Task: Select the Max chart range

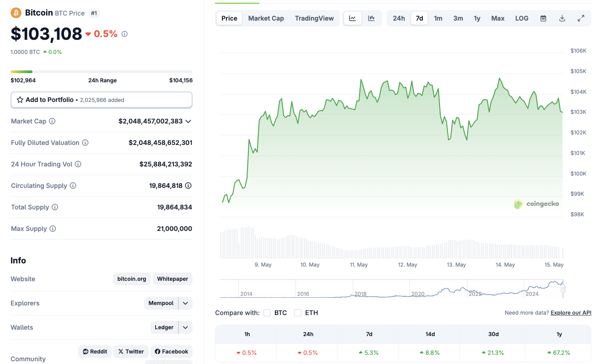Action: click(498, 18)
